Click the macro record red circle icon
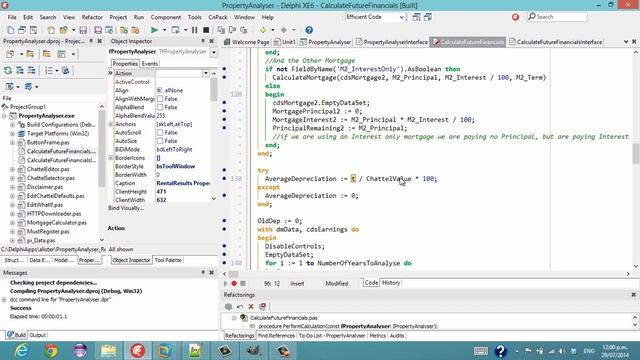The image size is (640, 360). tap(234, 283)
